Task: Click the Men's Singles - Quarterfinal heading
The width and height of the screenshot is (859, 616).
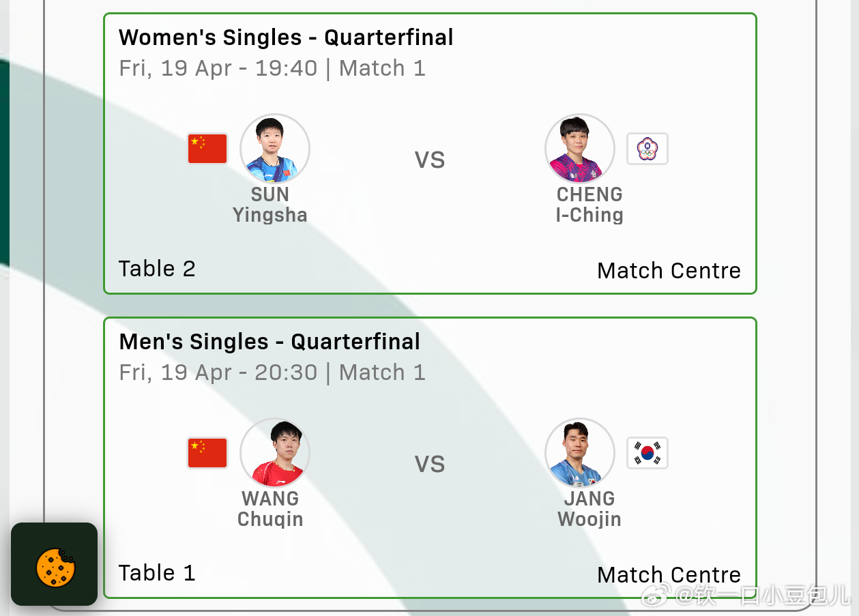Action: pyautogui.click(x=270, y=342)
